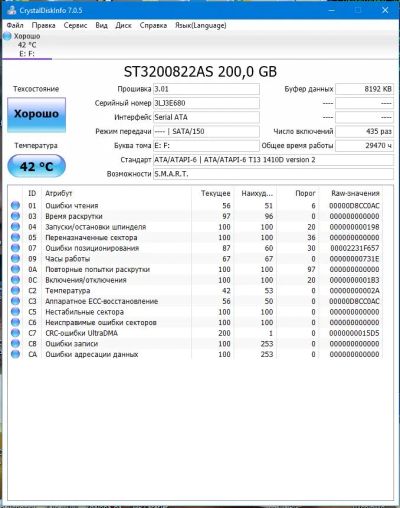Click status icon for Ошибки чтения row
This screenshot has height=508, width=400.
tap(15, 206)
